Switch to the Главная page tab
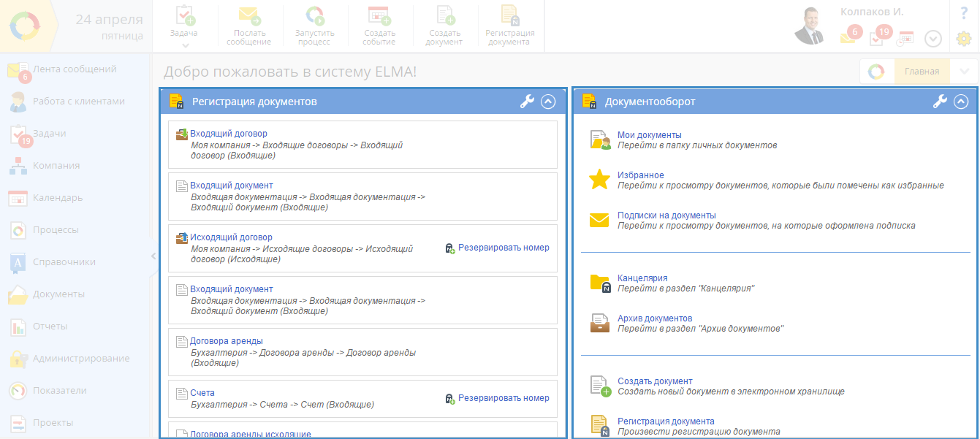This screenshot has width=980, height=439. [x=921, y=72]
